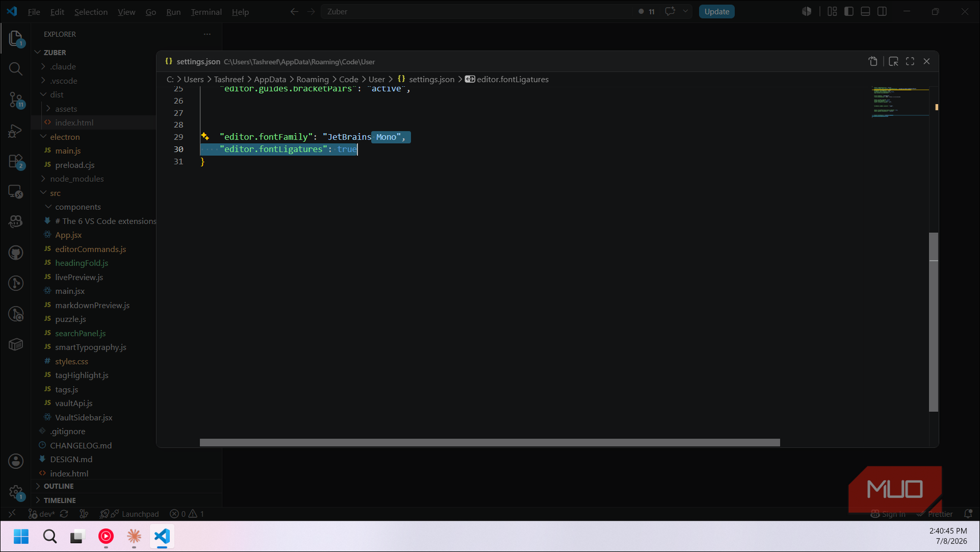The image size is (980, 552).
Task: Click the vertical scrollbar in the settings.json editor
Action: [934, 322]
